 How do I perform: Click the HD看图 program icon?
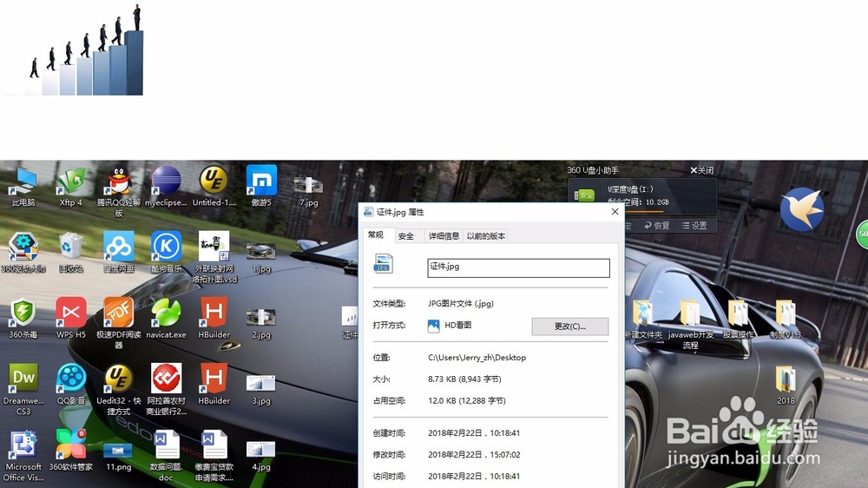pyautogui.click(x=433, y=326)
